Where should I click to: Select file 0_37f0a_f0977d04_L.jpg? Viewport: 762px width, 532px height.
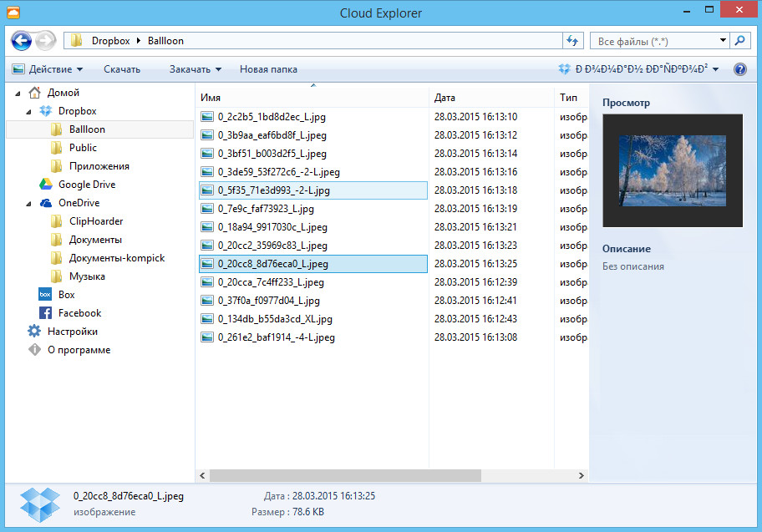(268, 301)
